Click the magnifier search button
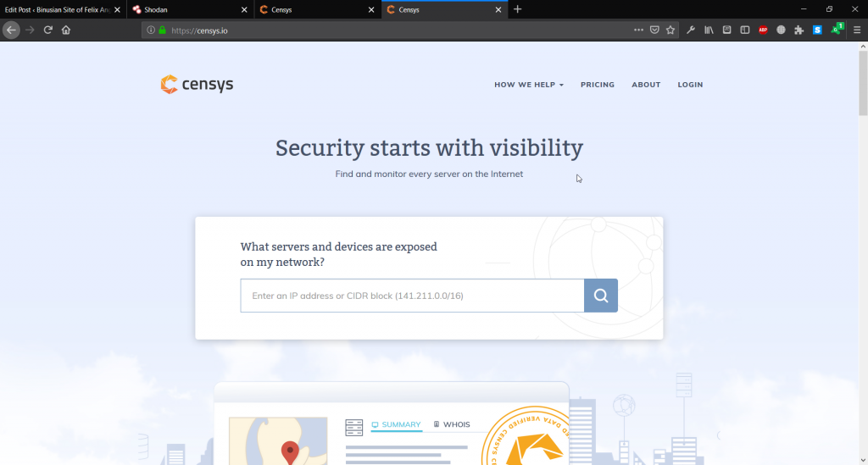Viewport: 868px width, 465px height. pyautogui.click(x=600, y=296)
